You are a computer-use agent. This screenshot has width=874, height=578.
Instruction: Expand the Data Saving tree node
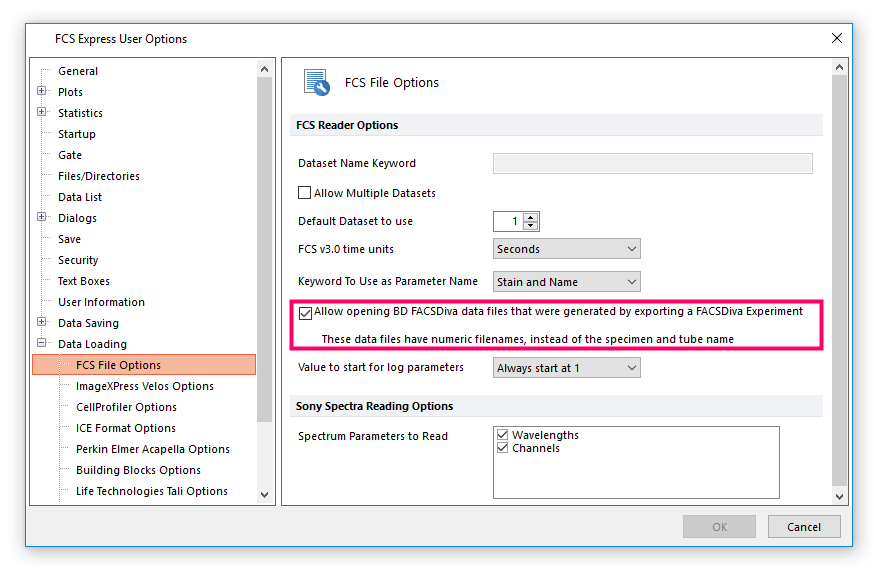point(42,322)
